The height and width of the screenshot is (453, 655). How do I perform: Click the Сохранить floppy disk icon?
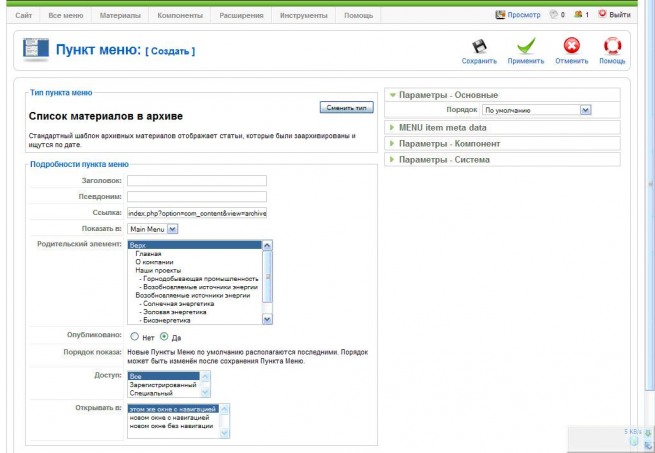point(479,46)
